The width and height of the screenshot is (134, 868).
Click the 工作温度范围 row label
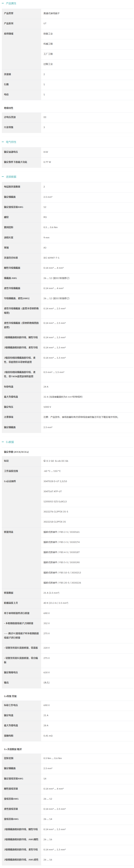[11, 471]
